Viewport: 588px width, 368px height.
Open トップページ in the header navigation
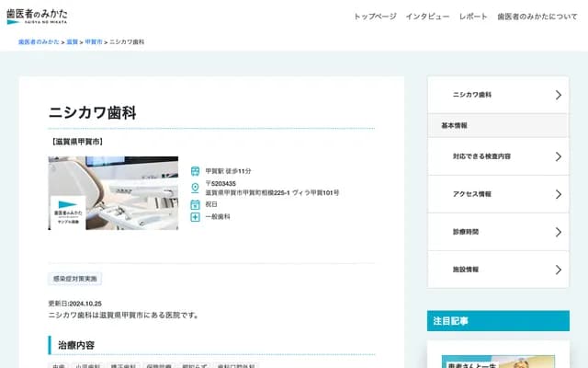[375, 17]
